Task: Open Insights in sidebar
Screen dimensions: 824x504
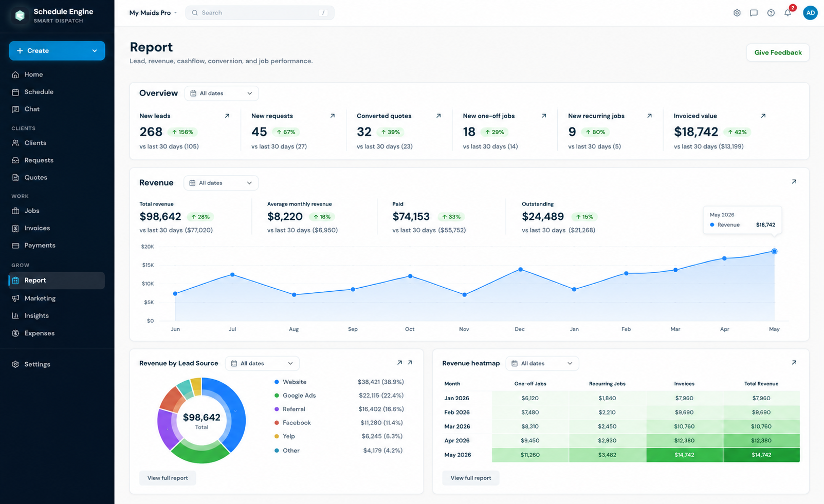Action: [57, 315]
